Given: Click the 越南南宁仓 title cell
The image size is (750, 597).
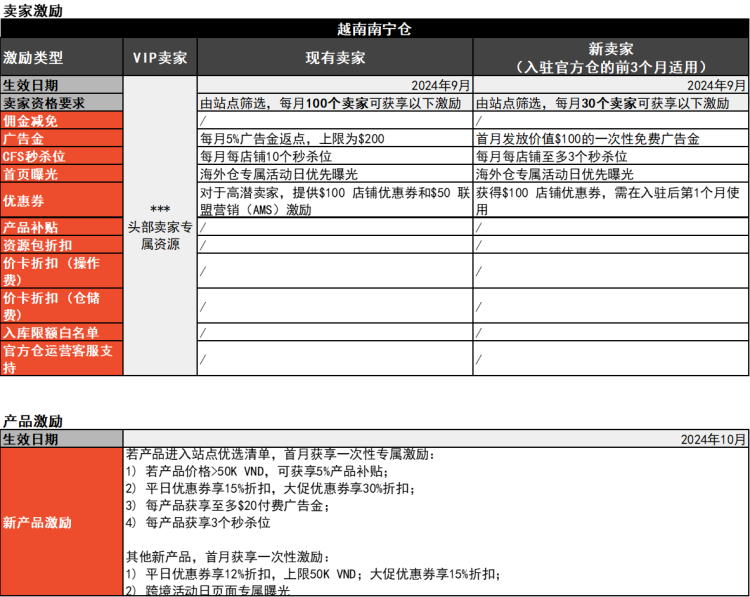Looking at the screenshot, I should [374, 29].
